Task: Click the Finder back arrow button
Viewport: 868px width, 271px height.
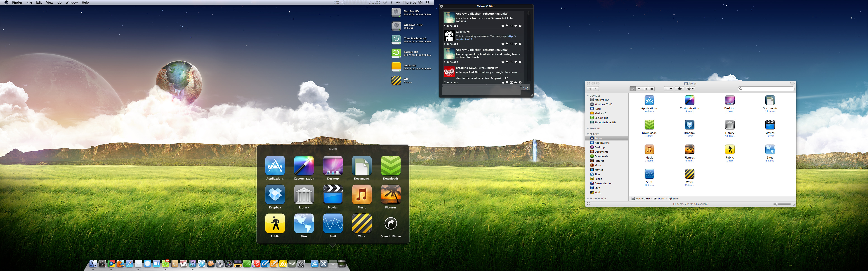Action: coord(590,89)
